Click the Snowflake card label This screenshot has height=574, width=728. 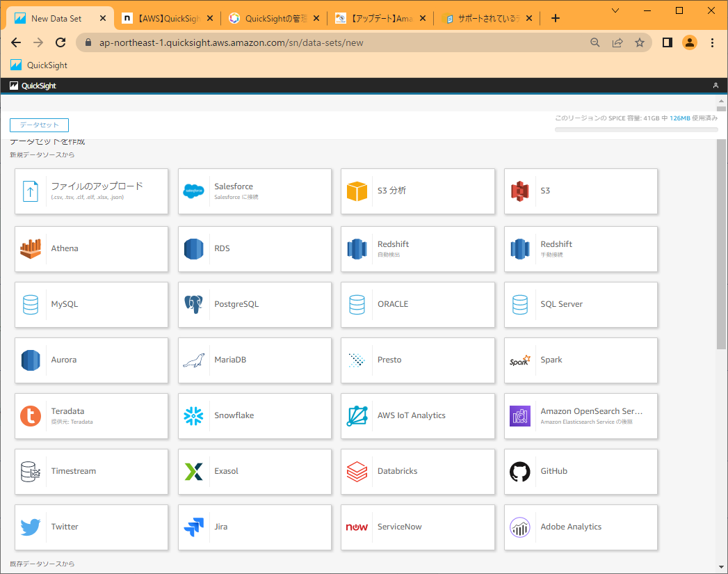click(234, 415)
